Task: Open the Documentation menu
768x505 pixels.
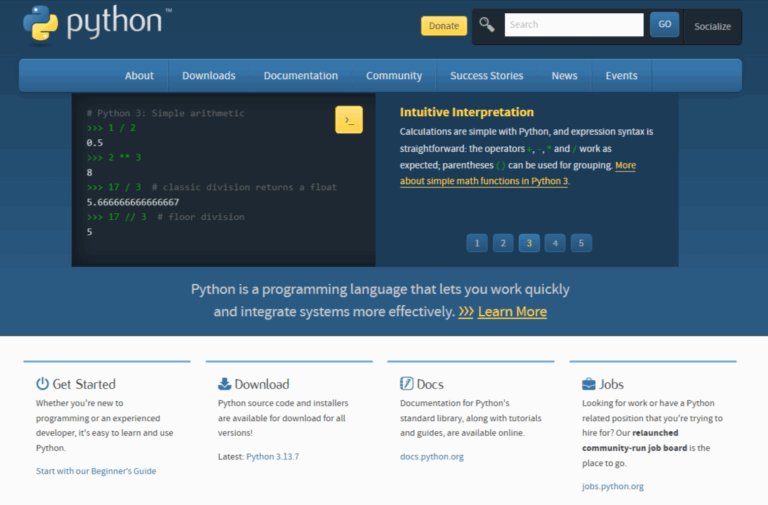Action: (301, 75)
